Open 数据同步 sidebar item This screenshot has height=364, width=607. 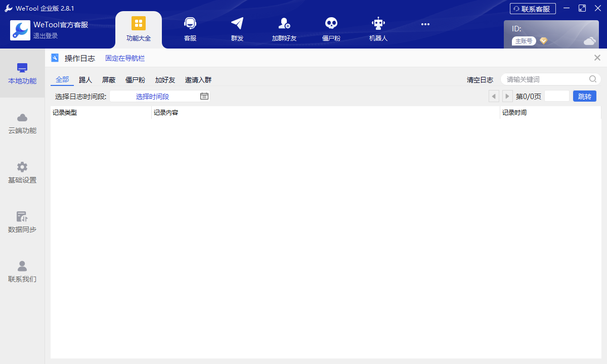(22, 222)
